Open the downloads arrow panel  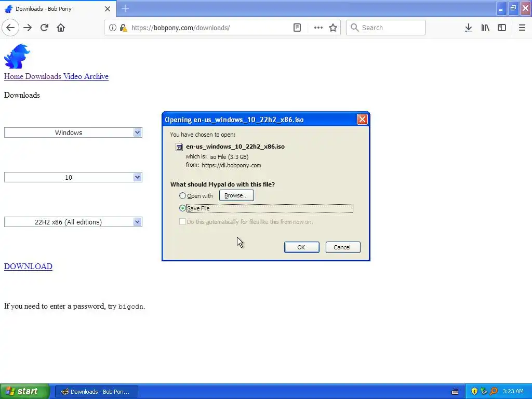point(468,28)
